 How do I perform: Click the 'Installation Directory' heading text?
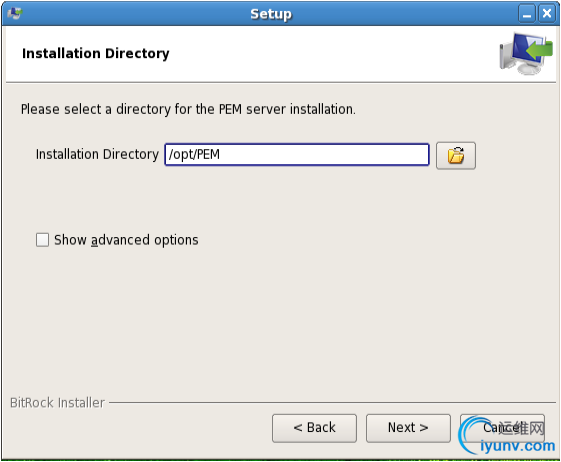coord(96,53)
